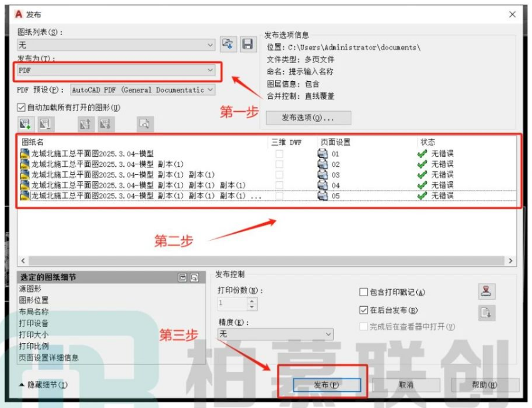Tick 3D DWF box for page setup 01 row

point(279,154)
